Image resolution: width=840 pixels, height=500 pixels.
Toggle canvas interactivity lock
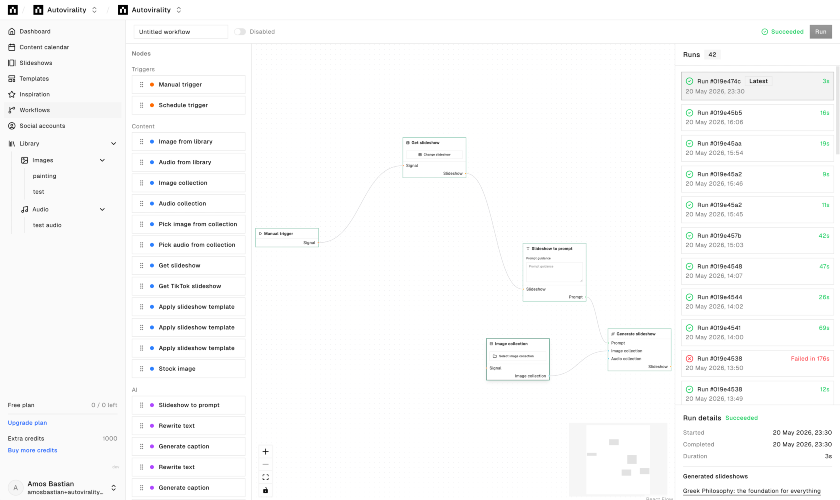265,490
